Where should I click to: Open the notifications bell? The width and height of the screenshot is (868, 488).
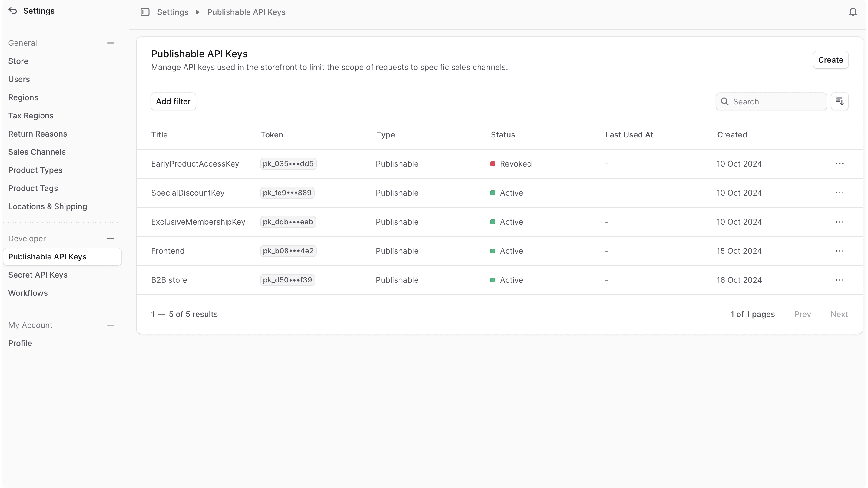tap(853, 12)
